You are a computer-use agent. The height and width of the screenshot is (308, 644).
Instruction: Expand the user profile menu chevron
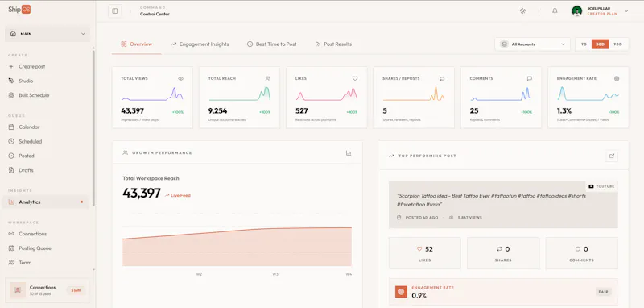coord(626,11)
